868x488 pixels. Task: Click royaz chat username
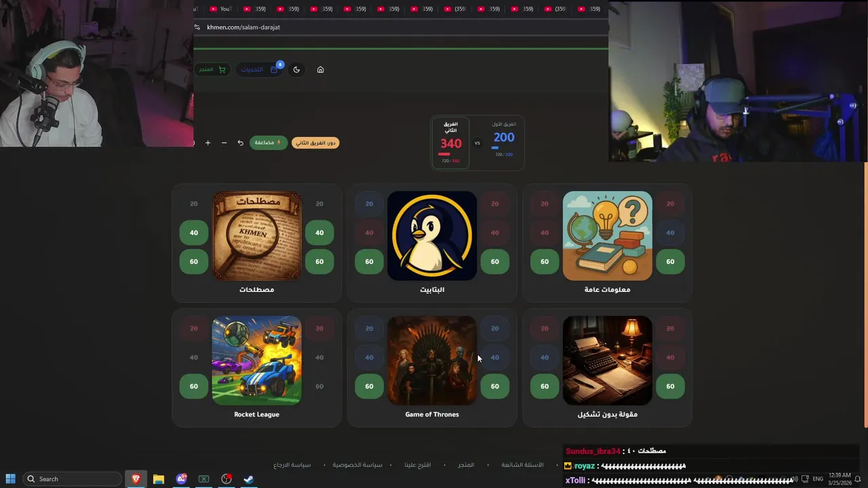point(585,466)
